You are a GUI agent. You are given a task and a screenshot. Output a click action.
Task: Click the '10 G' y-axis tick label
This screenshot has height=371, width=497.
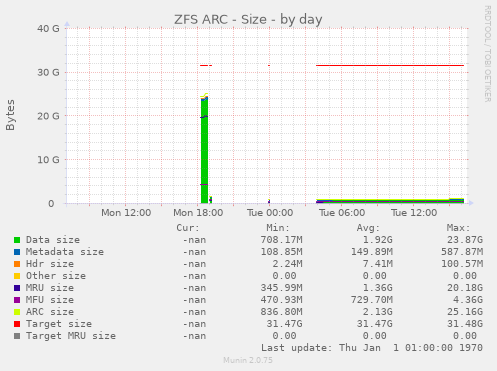pyautogui.click(x=48, y=160)
